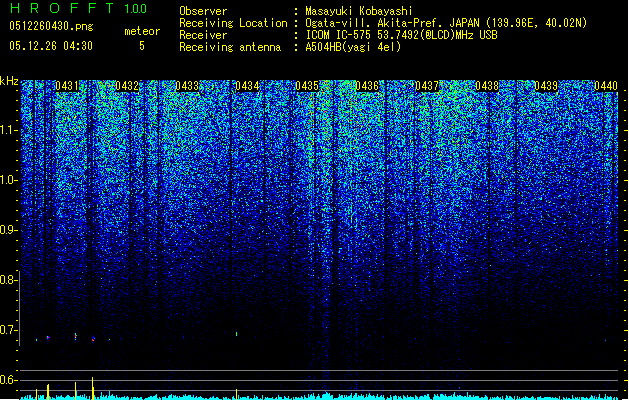Click the green meteor echo below the 0434 marker
Image resolution: width=629 pixels, height=400 pixels.
click(x=236, y=333)
